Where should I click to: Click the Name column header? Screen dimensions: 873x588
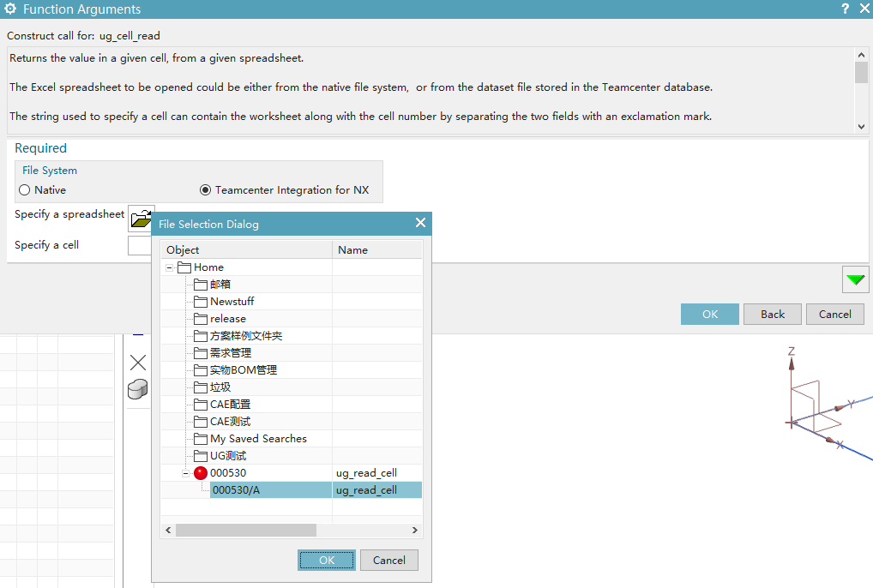tap(377, 249)
